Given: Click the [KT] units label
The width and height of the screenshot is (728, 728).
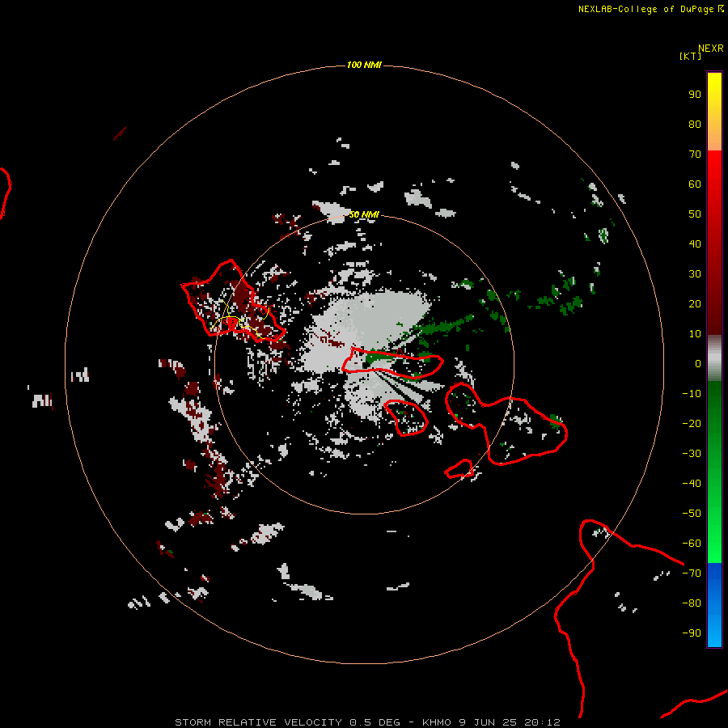Looking at the screenshot, I should pos(690,56).
